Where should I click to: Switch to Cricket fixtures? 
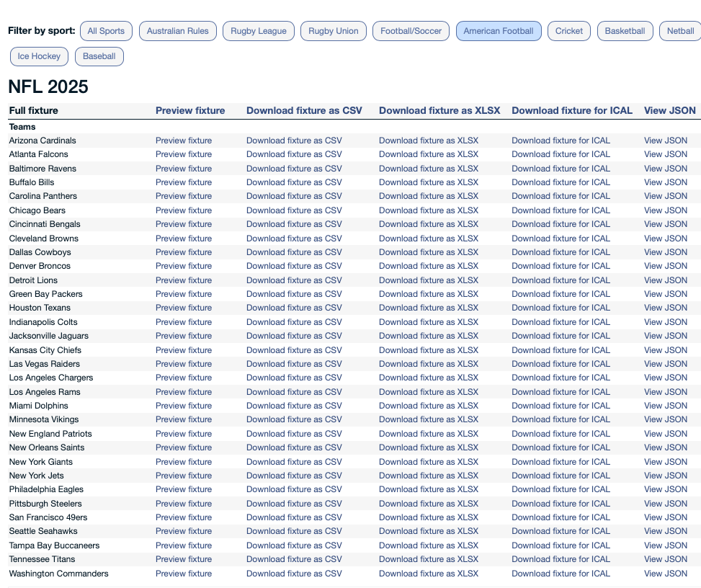[x=568, y=31]
